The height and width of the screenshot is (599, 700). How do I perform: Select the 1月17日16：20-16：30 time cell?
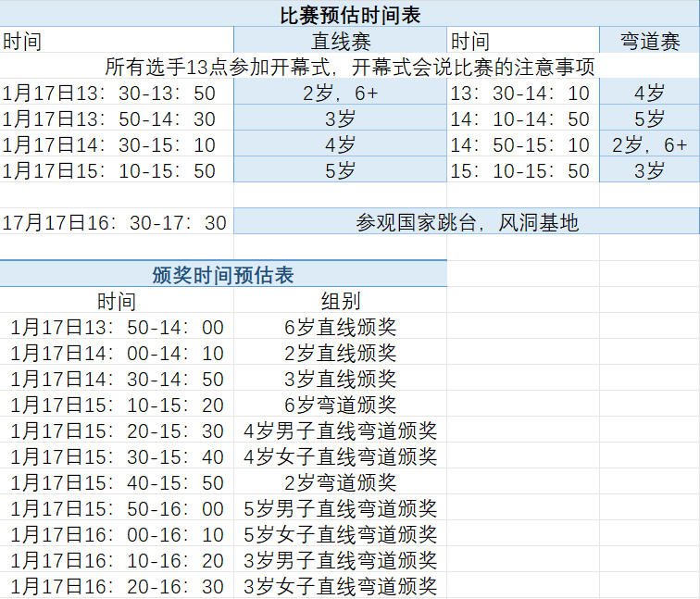[x=117, y=586]
